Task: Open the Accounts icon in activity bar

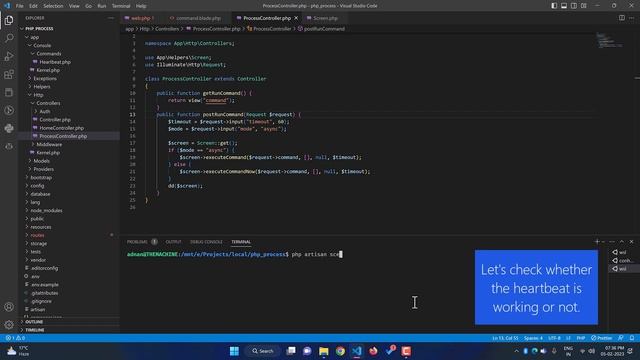Action: [x=9, y=307]
